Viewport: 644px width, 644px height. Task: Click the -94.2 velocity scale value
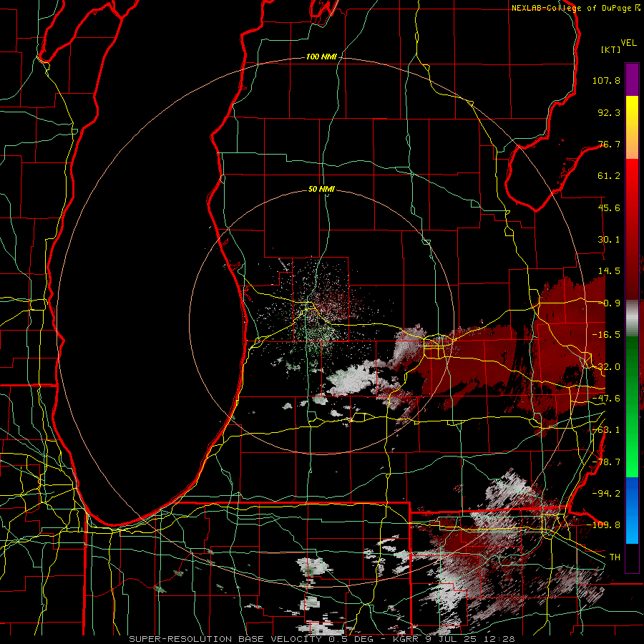pyautogui.click(x=606, y=493)
